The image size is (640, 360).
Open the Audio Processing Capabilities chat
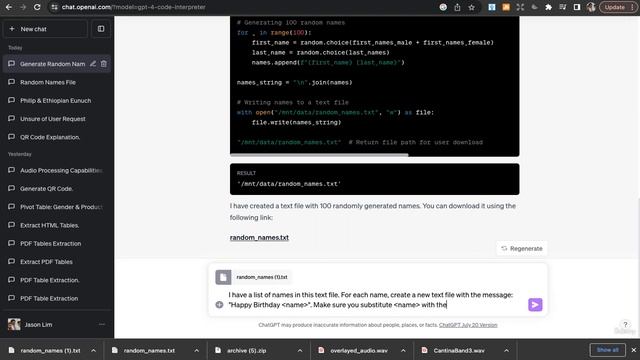click(57, 170)
